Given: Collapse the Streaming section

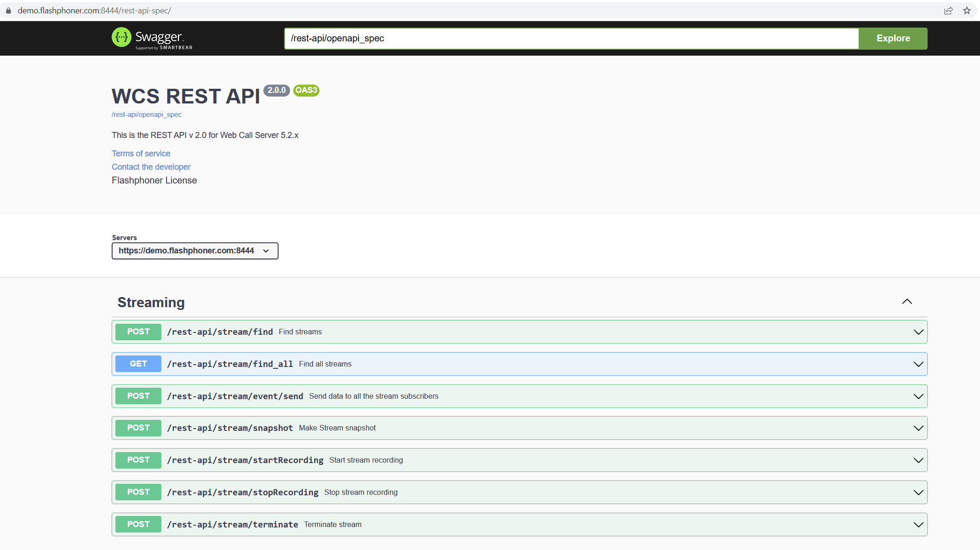Looking at the screenshot, I should (x=906, y=302).
